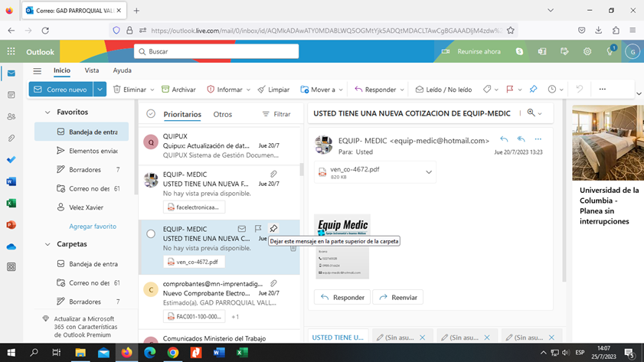This screenshot has width=644, height=362.
Task: Toggle the select-all circle beside Prioritarios
Action: click(151, 114)
